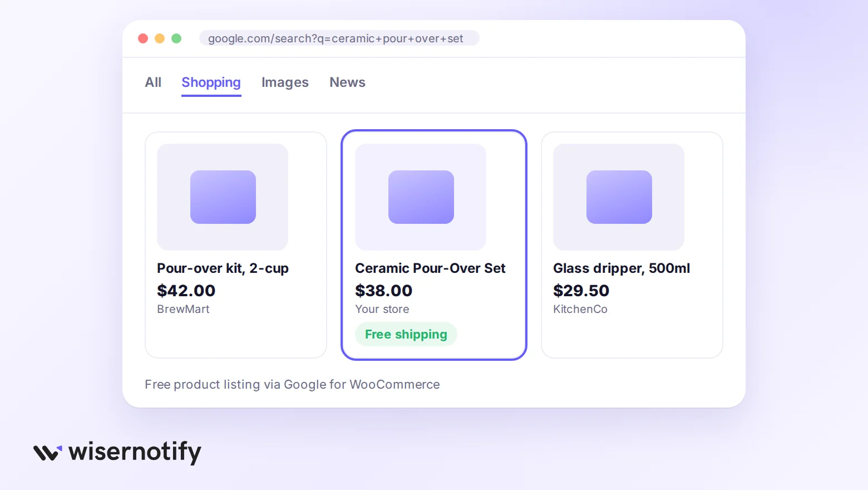Click the wisernotify logo

click(117, 452)
